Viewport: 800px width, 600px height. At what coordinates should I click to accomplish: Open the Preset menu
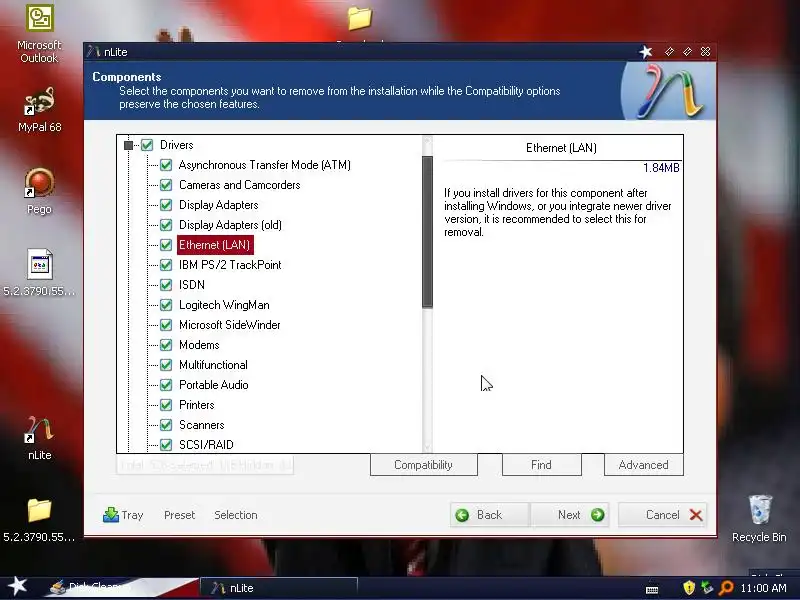(180, 515)
